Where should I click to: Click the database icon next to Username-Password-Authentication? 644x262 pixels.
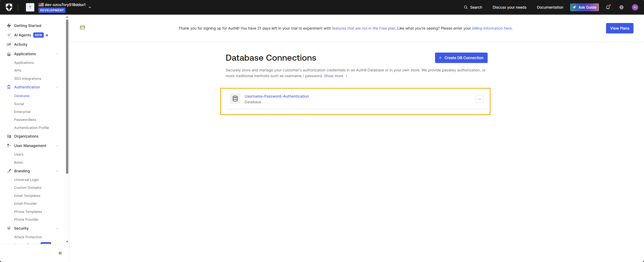tap(235, 99)
